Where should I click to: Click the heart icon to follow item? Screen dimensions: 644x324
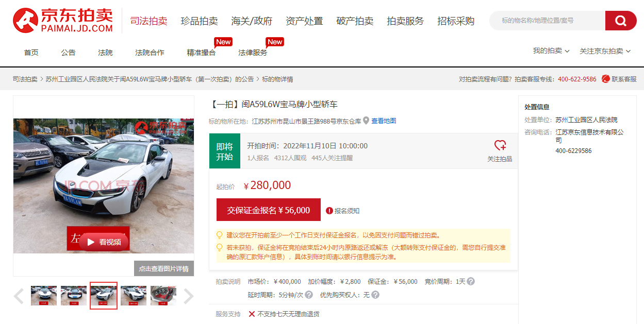(500, 145)
